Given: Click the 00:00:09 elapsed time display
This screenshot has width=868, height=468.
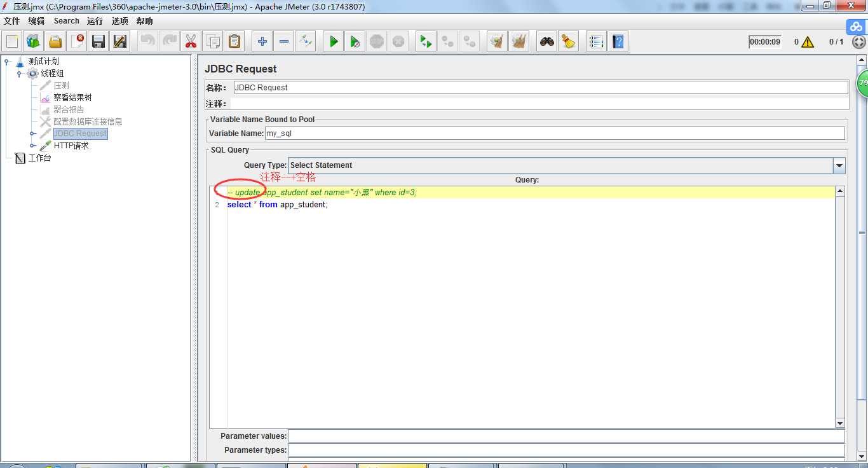Looking at the screenshot, I should pyautogui.click(x=764, y=42).
